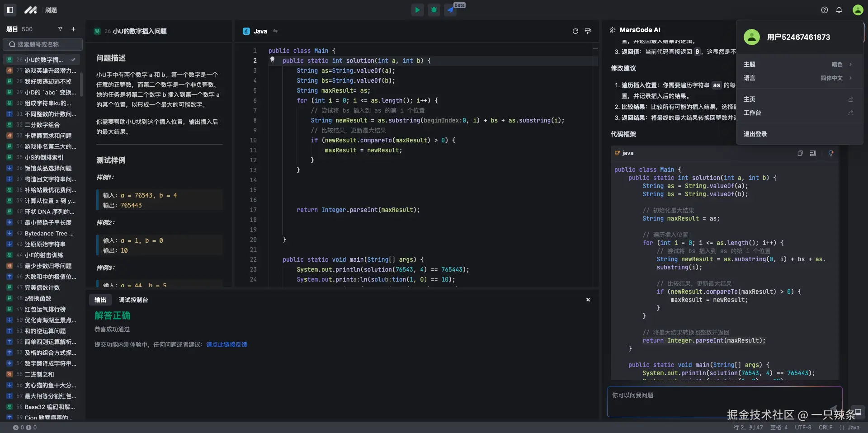
Task: Click the problem search field
Action: pos(43,44)
